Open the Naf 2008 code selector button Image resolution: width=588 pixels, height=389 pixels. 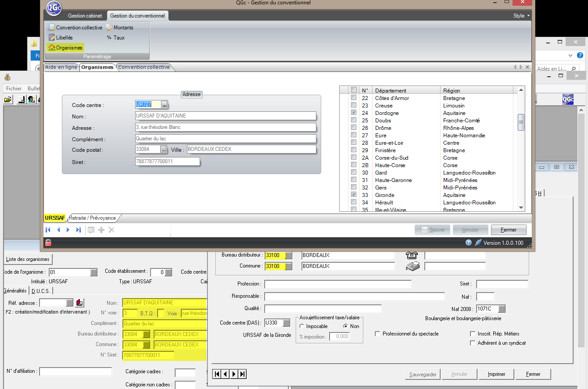click(x=502, y=309)
